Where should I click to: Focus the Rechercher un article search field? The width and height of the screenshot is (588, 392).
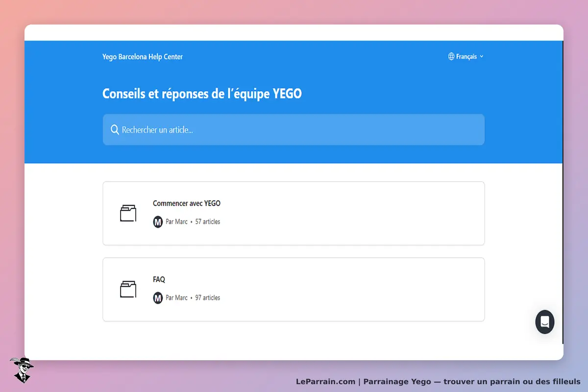pos(294,130)
